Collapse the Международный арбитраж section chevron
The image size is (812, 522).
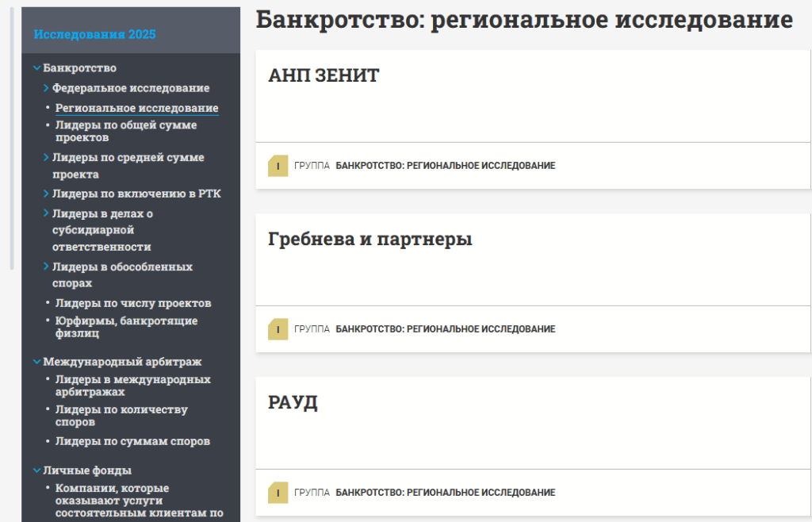point(37,362)
